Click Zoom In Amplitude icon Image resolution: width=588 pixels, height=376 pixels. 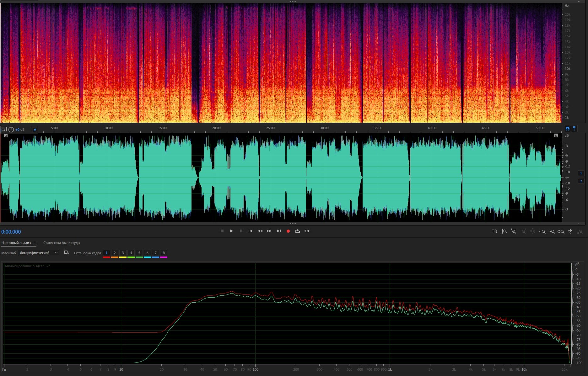(x=495, y=231)
